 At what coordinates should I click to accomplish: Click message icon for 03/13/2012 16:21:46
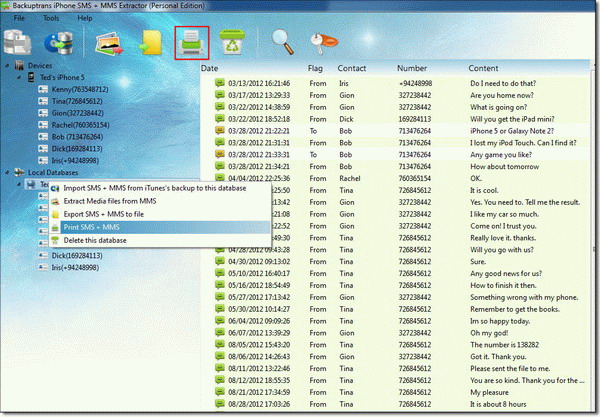[x=220, y=83]
